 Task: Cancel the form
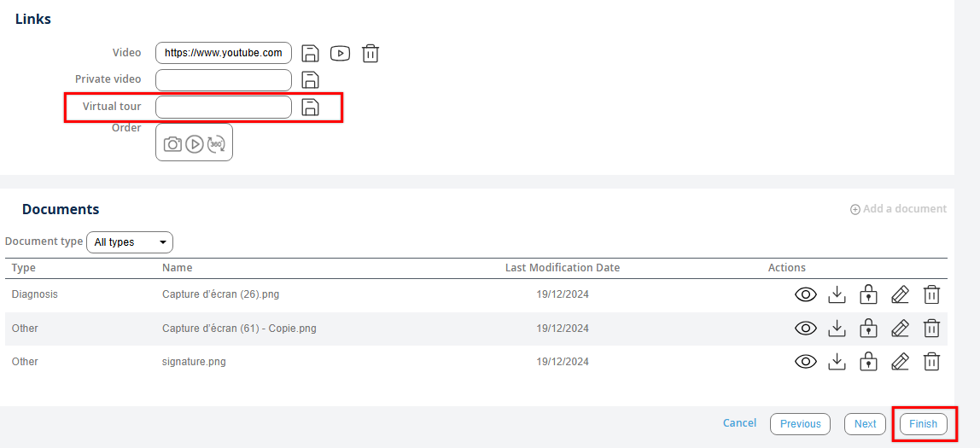pos(739,423)
